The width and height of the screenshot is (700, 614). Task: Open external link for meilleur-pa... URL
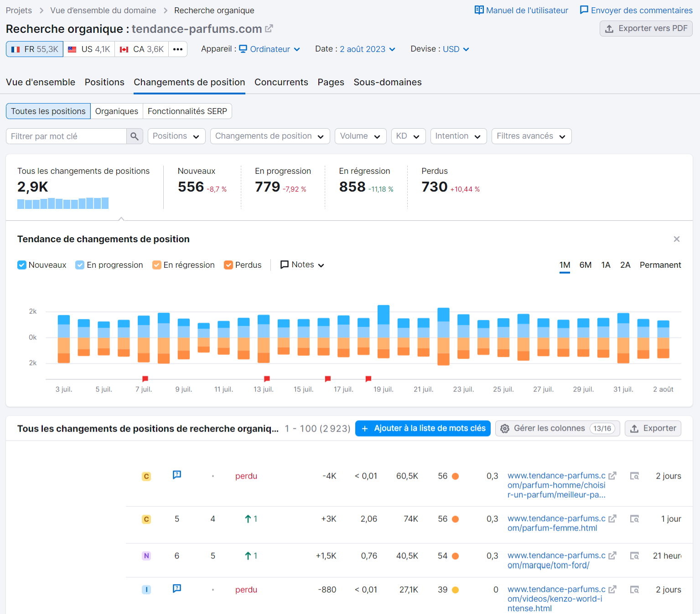tap(612, 475)
